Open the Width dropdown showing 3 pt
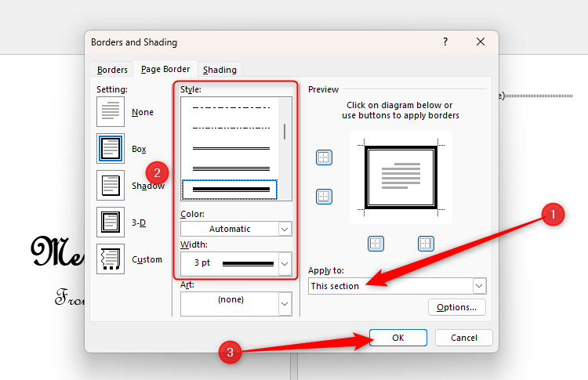Viewport: 588px width, 380px height. [236, 263]
